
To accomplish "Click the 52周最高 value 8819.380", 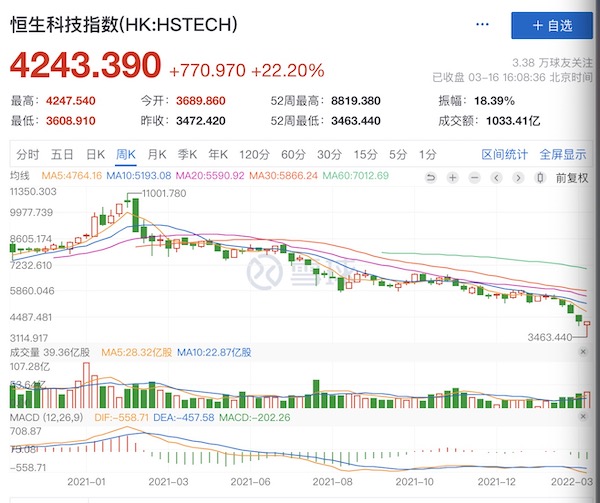I will pos(356,101).
